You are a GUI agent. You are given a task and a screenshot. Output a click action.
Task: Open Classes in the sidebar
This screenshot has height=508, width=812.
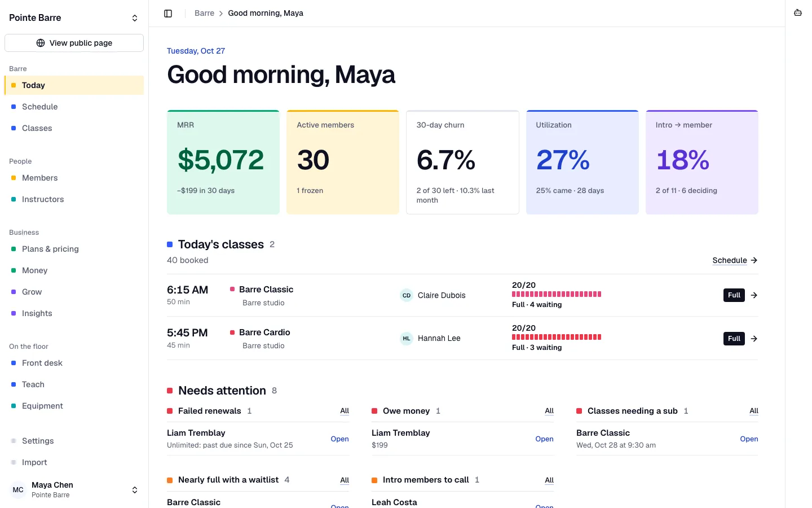(74, 128)
